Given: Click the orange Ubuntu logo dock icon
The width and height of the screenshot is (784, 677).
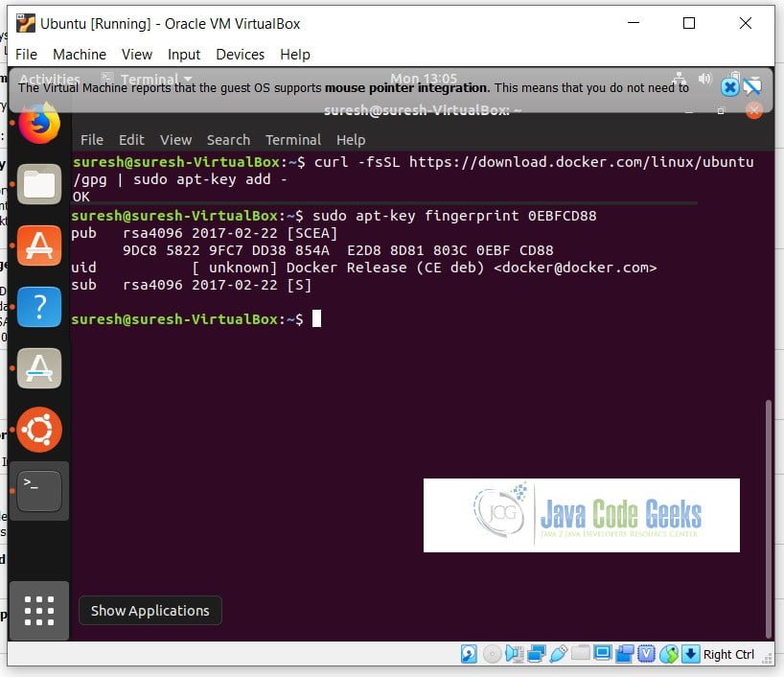Looking at the screenshot, I should click(x=39, y=430).
